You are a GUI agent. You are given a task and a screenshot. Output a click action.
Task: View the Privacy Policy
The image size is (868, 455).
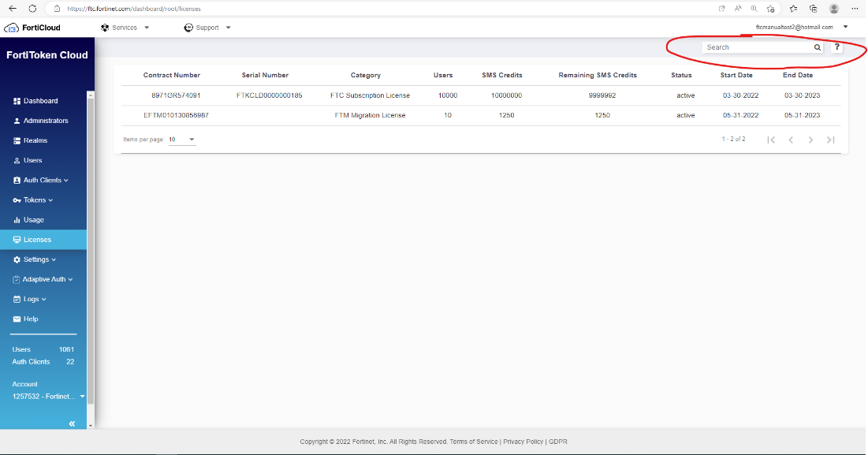click(x=523, y=442)
